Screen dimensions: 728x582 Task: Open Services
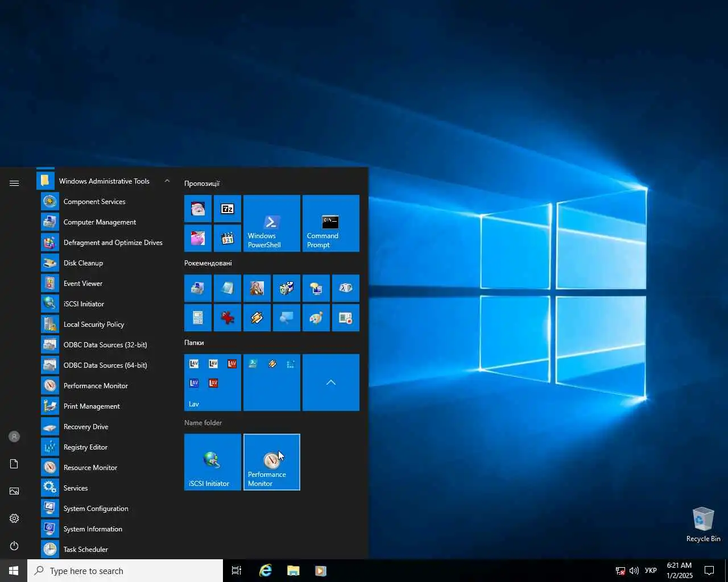point(105,488)
